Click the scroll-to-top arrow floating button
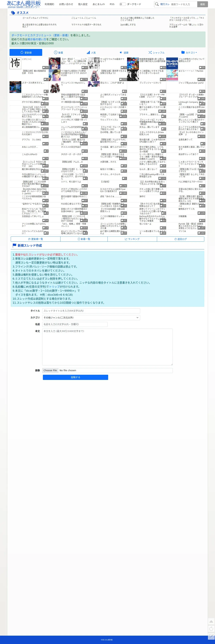The image size is (215, 644). [211, 621]
